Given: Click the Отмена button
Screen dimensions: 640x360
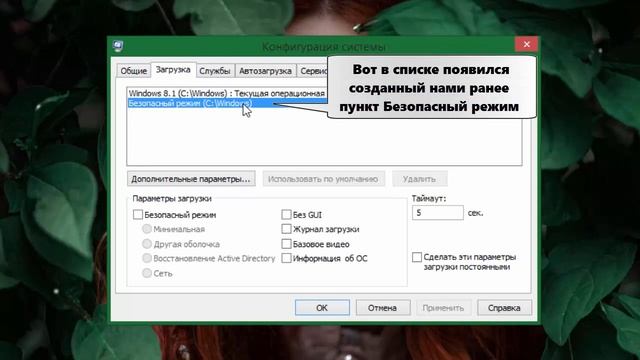Looking at the screenshot, I should point(382,308).
